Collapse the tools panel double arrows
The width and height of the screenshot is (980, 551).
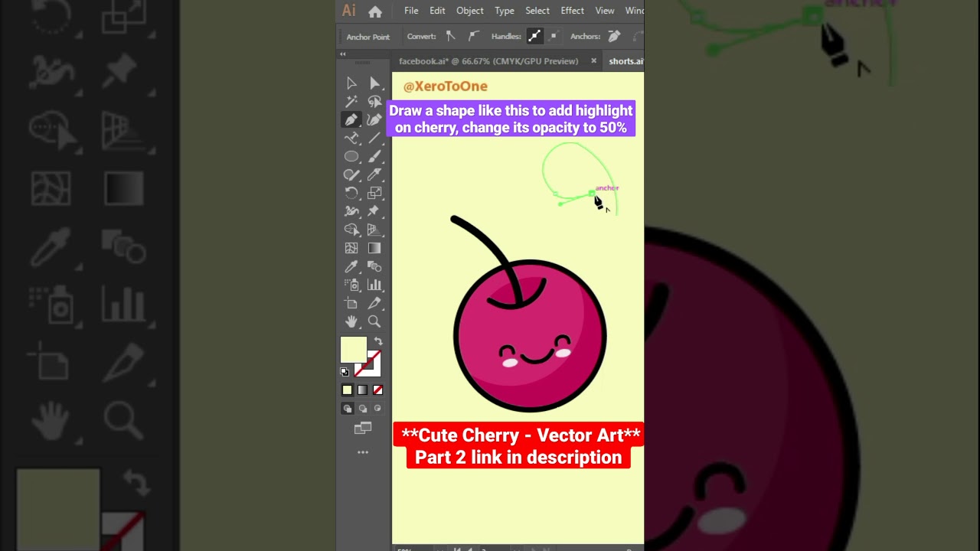tap(343, 54)
